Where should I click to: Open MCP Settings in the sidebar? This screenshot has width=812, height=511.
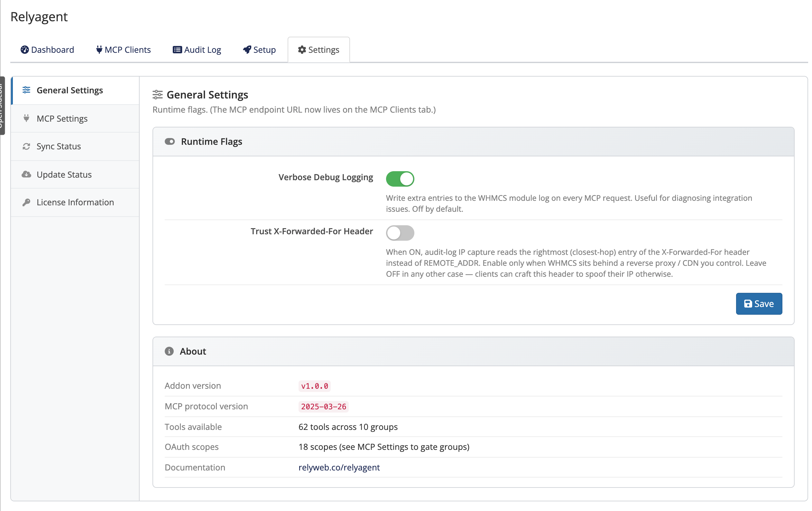tap(75, 118)
